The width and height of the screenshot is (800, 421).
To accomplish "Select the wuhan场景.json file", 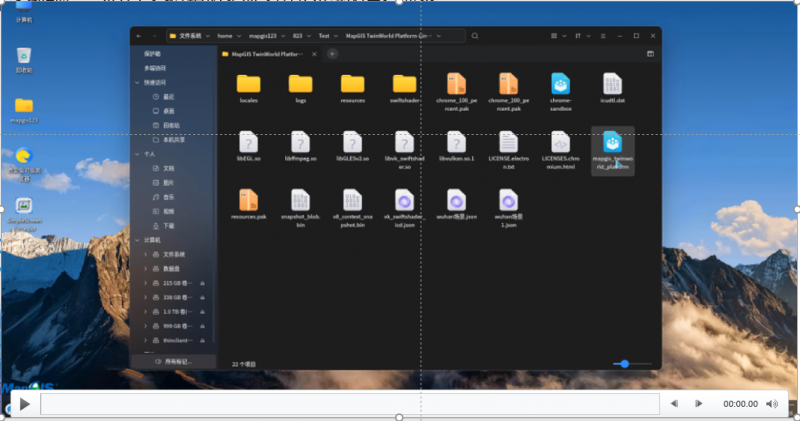I will point(457,205).
